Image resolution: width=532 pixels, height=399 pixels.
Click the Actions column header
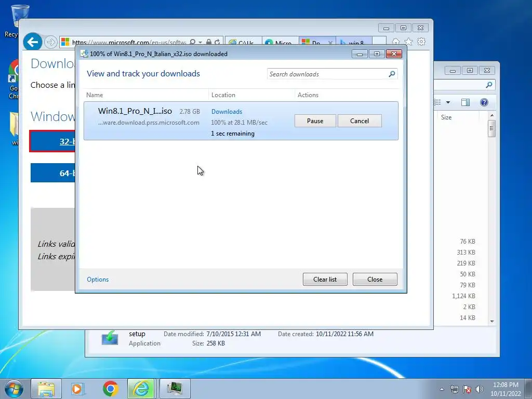pos(346,95)
